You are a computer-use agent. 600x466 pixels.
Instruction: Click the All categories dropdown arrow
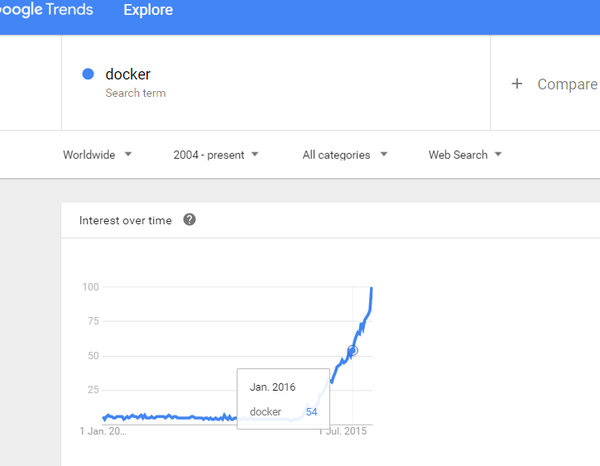[384, 154]
